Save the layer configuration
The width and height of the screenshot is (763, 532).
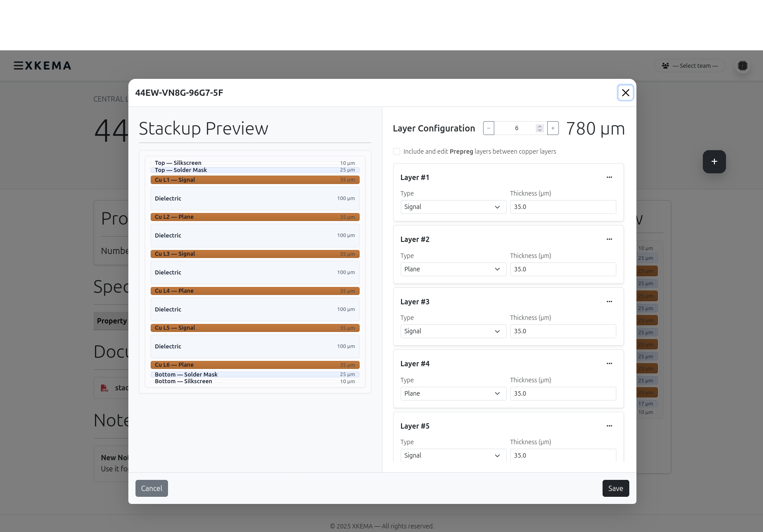615,488
